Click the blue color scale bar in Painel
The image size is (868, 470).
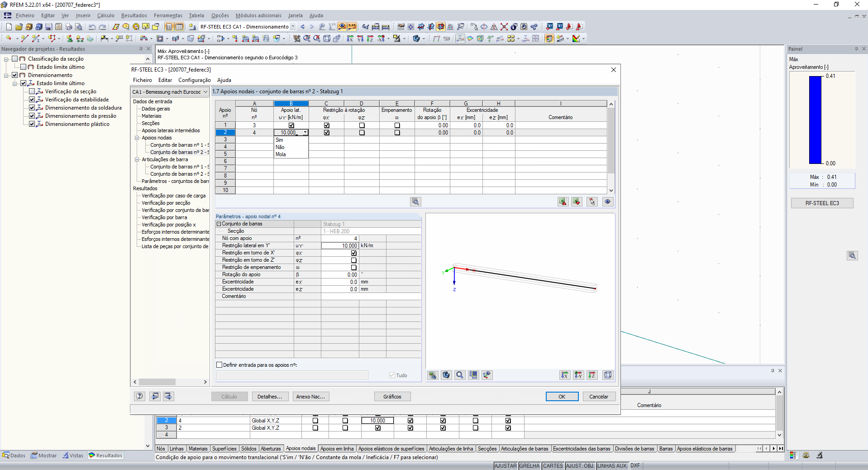pyautogui.click(x=816, y=120)
